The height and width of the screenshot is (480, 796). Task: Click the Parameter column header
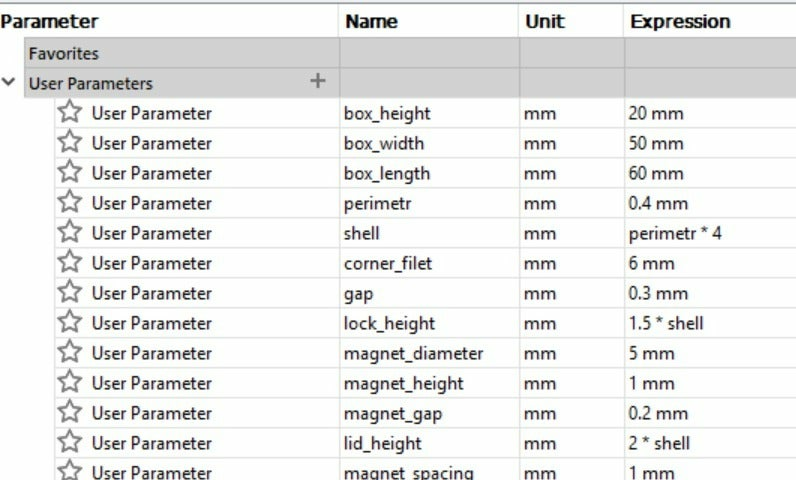pos(50,21)
